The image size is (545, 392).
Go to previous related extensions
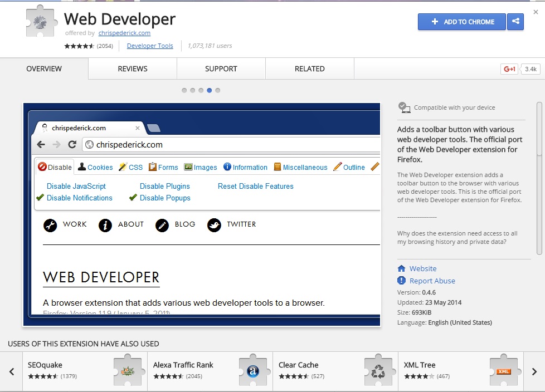tap(12, 371)
